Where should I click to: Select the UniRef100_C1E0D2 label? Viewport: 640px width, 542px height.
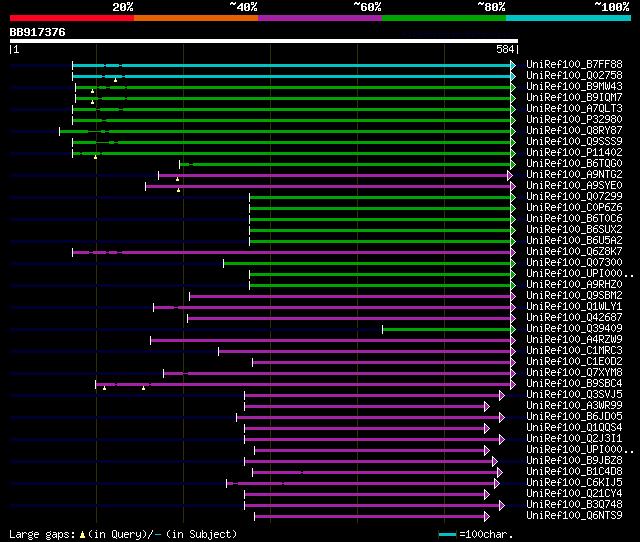[x=574, y=362]
